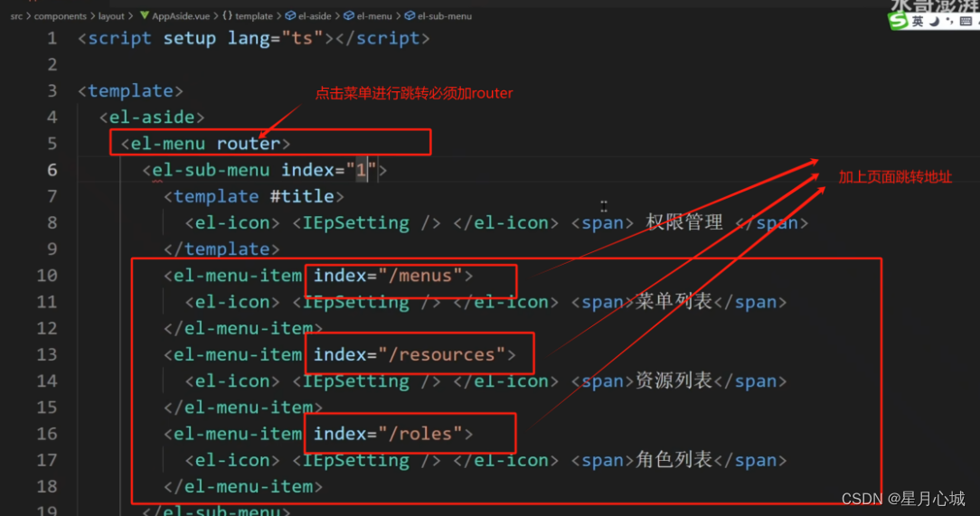Viewport: 980px width, 516px height.
Task: Toggle the moon half-width icon in IME bar
Action: (x=935, y=22)
